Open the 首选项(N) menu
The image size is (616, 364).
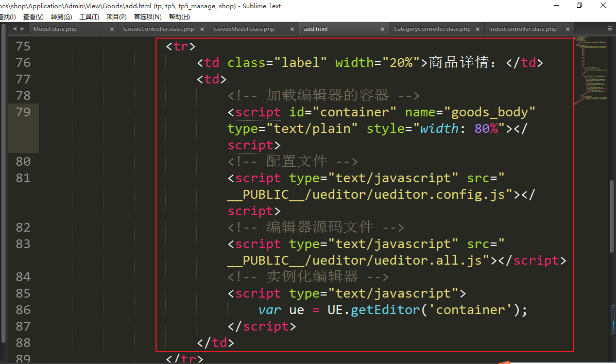pos(148,17)
